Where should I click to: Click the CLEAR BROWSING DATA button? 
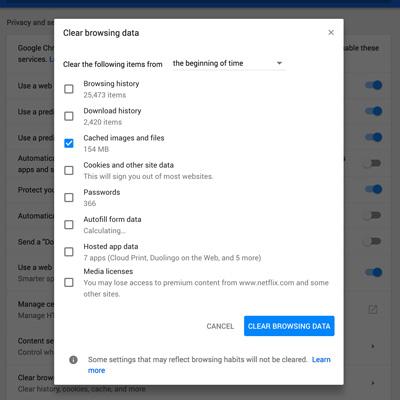tap(289, 326)
